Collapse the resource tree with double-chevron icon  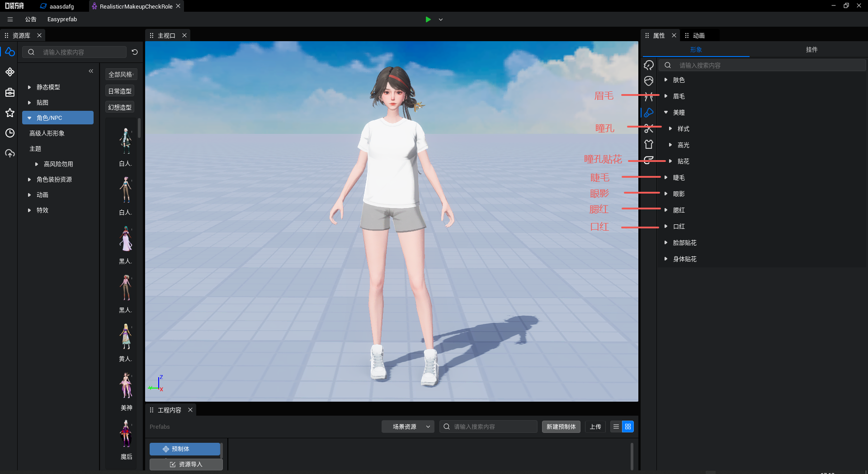(x=91, y=71)
